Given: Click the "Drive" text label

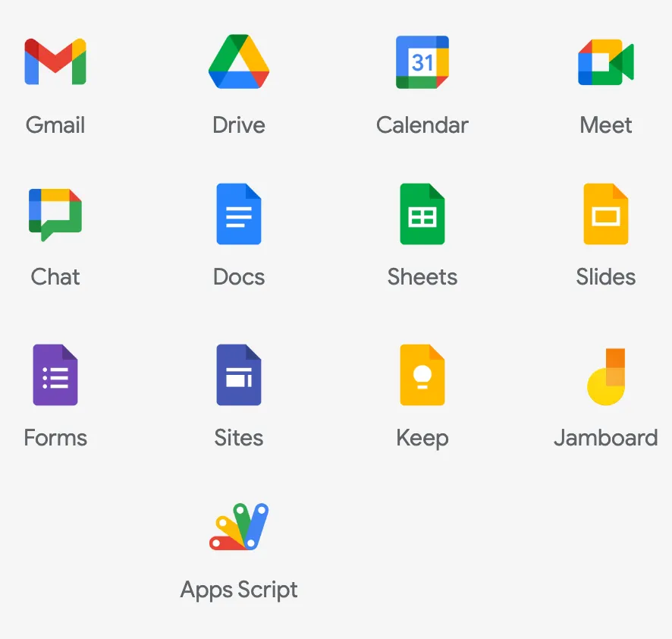Looking at the screenshot, I should [x=239, y=125].
